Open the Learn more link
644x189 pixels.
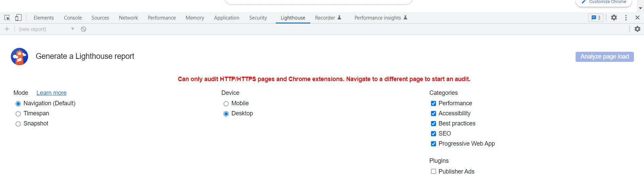pos(51,93)
